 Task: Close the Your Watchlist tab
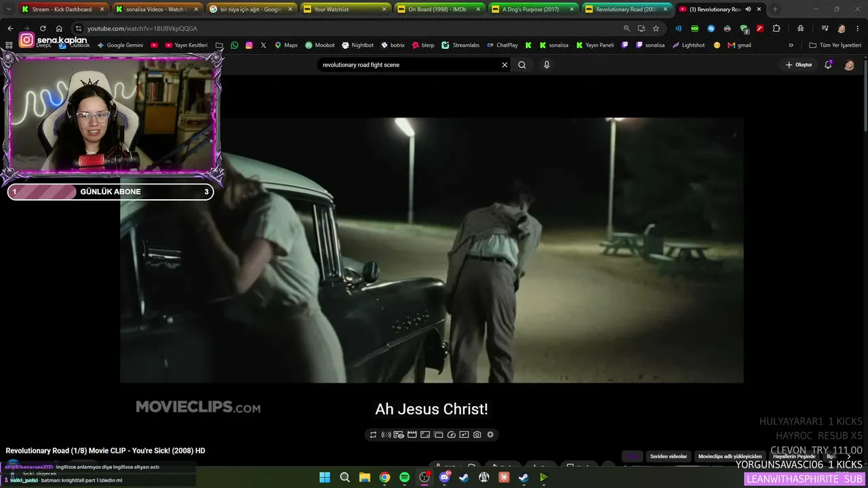click(x=383, y=9)
